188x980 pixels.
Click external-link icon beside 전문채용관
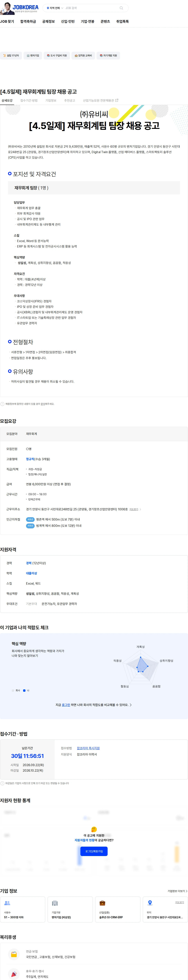click(117, 100)
